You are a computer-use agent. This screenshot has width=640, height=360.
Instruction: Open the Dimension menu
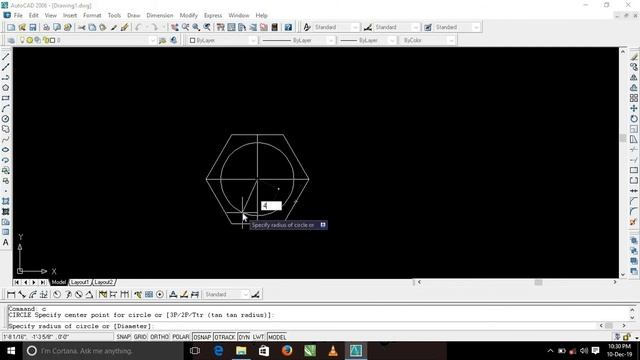coord(160,16)
